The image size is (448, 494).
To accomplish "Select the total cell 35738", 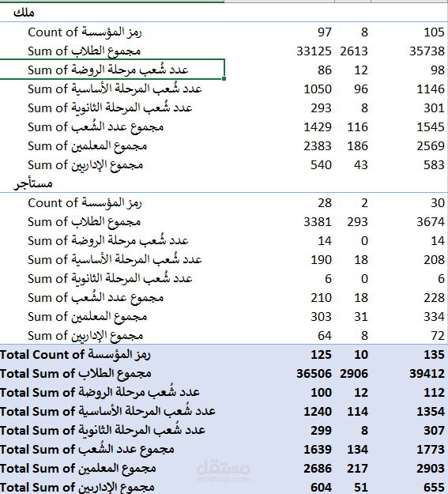I will coord(427,51).
